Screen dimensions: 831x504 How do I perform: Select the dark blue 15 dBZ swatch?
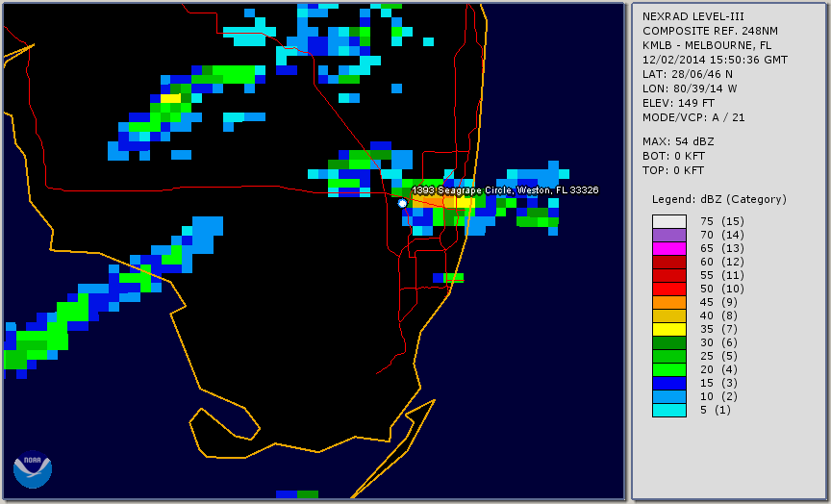[x=668, y=383]
